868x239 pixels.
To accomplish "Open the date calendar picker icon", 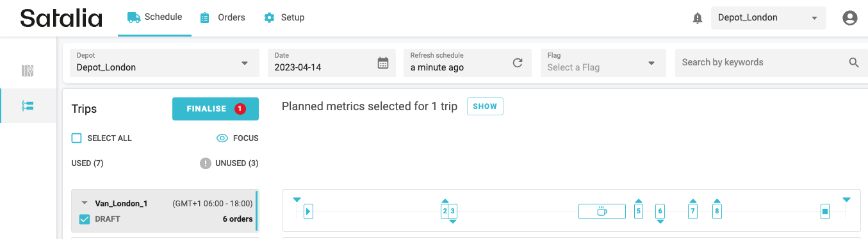I will pyautogui.click(x=383, y=63).
